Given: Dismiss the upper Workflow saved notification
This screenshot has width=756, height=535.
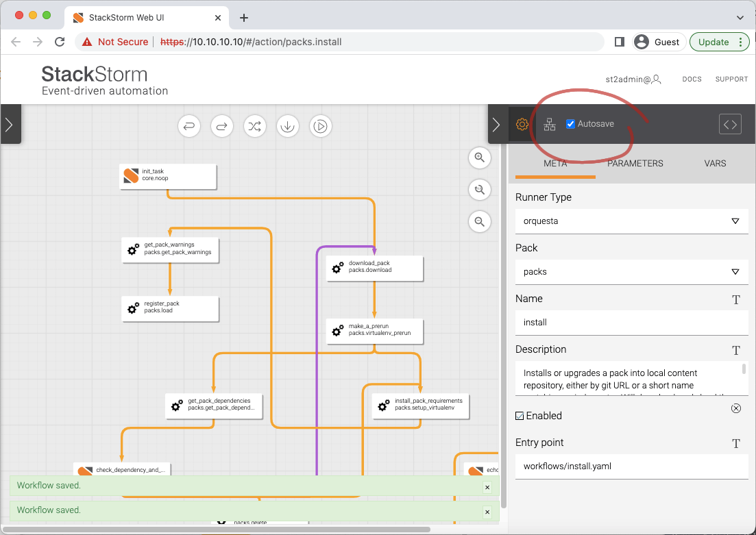Looking at the screenshot, I should [x=487, y=487].
